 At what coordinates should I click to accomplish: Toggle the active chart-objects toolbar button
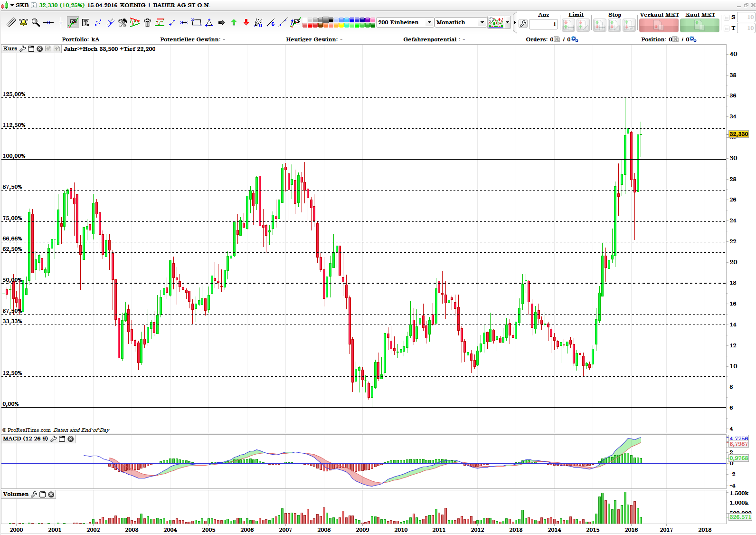[x=73, y=22]
